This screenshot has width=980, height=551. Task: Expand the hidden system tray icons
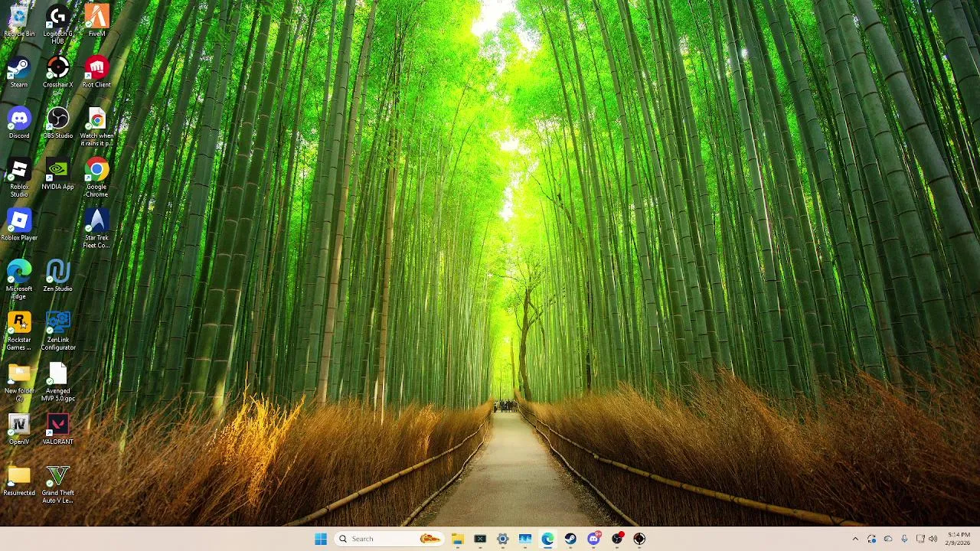point(855,539)
